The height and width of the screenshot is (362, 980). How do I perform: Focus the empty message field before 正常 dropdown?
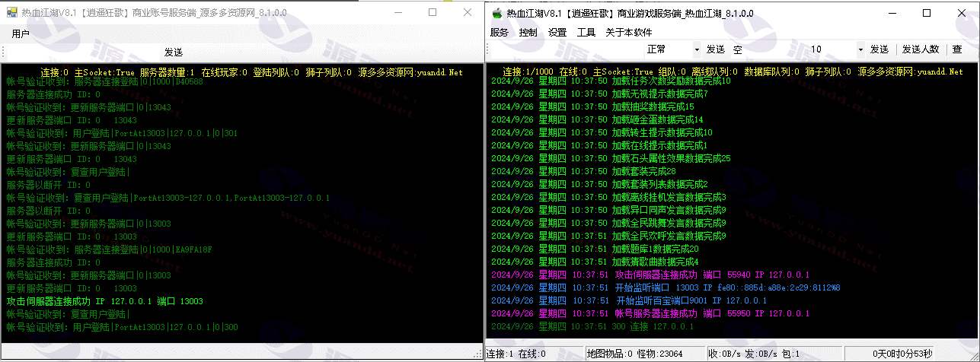pos(567,49)
